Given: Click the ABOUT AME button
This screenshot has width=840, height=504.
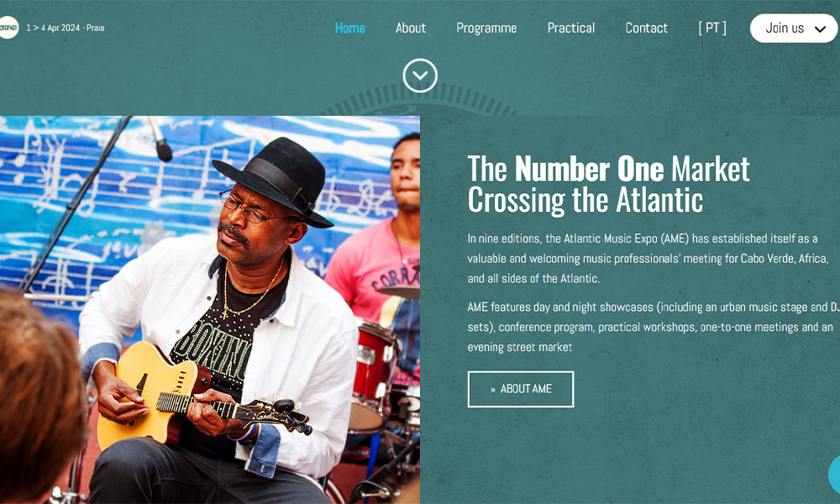Looking at the screenshot, I should [x=521, y=390].
